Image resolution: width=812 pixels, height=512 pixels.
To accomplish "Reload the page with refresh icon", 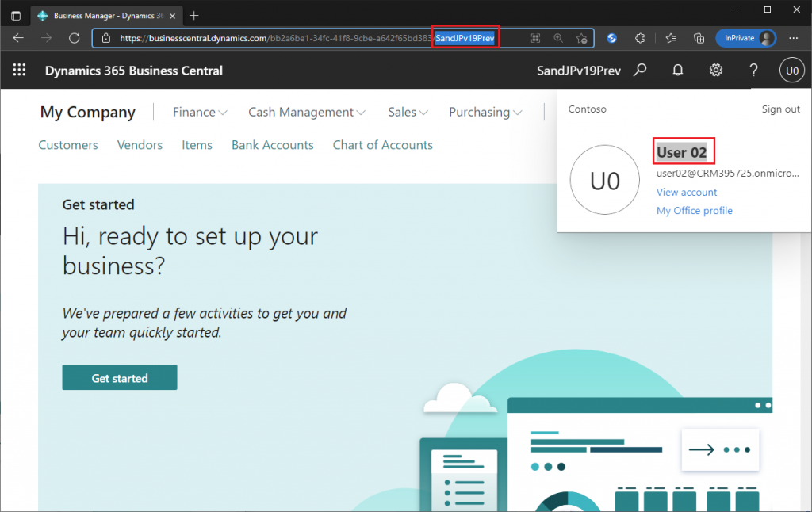I will [74, 38].
